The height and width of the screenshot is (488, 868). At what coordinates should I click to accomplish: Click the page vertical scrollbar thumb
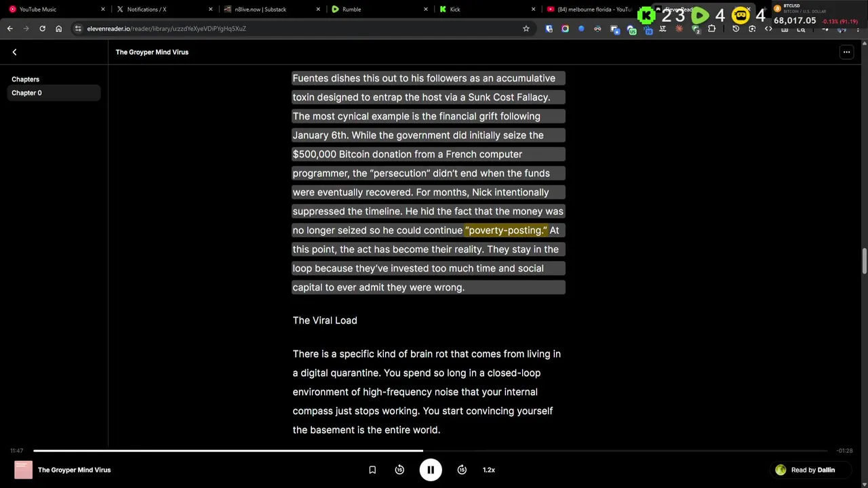pyautogui.click(x=864, y=262)
